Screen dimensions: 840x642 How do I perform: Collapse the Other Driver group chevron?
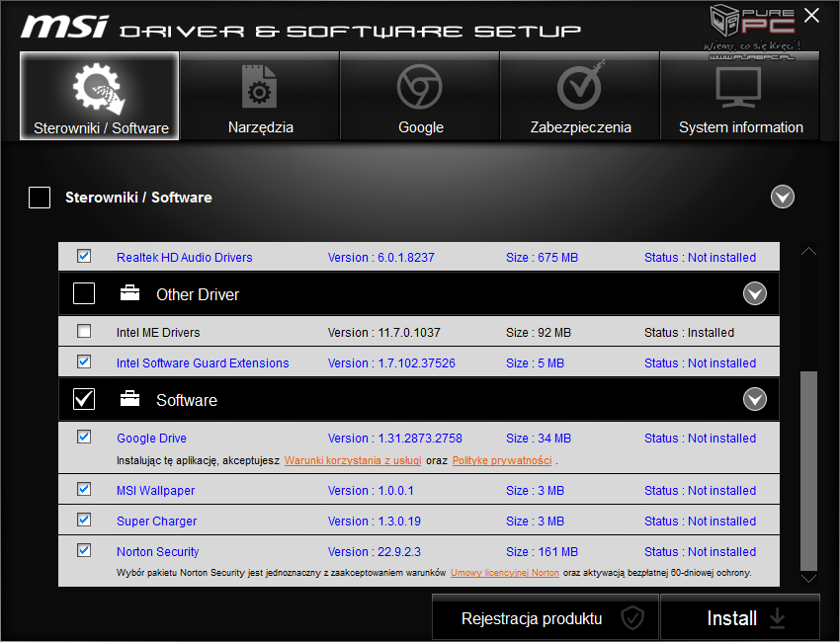[x=755, y=293]
